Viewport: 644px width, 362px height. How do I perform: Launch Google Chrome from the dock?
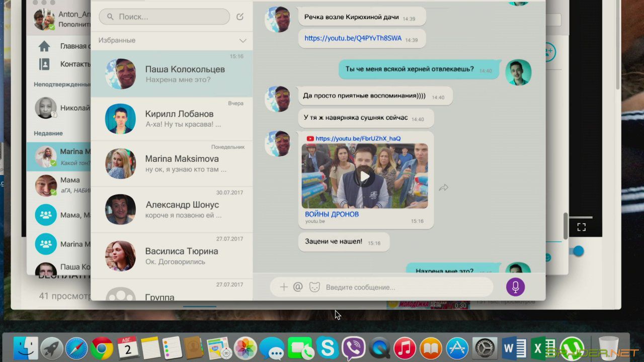point(102,348)
